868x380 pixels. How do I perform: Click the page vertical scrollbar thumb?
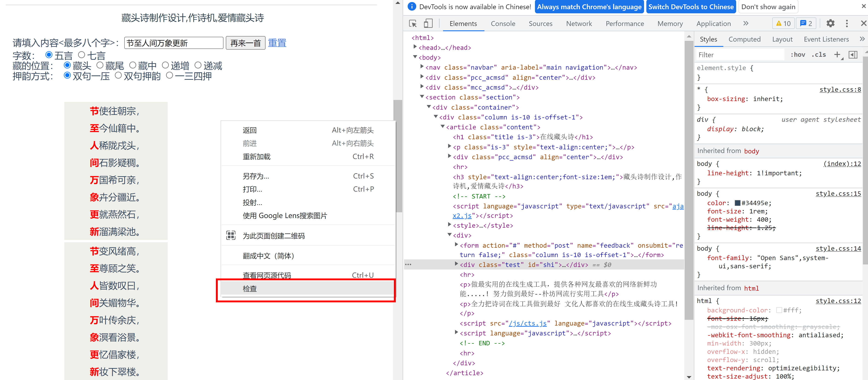[x=399, y=156]
